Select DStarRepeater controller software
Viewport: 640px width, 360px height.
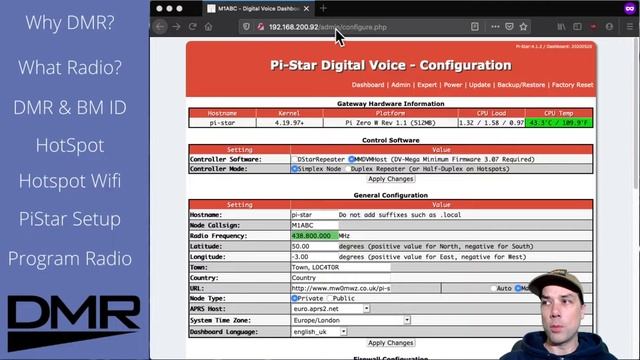[x=294, y=159]
